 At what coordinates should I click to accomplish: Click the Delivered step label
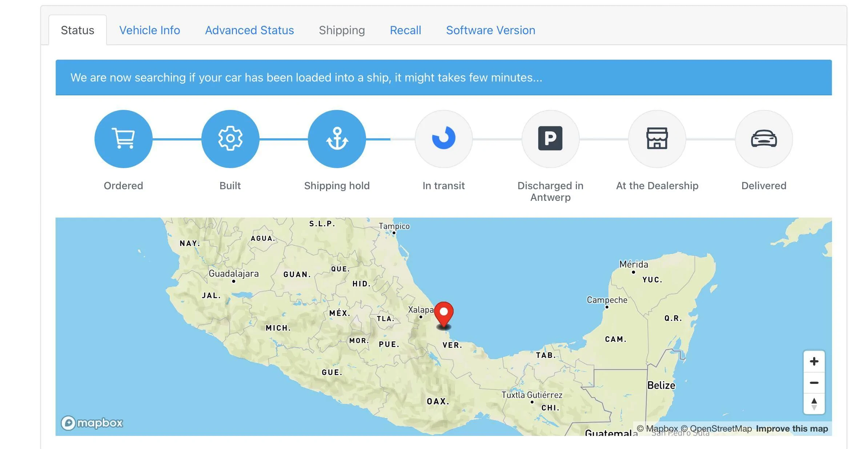tap(764, 186)
